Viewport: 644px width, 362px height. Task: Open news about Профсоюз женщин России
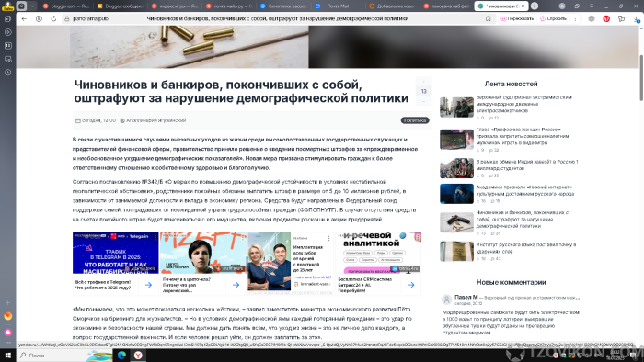[x=523, y=136]
